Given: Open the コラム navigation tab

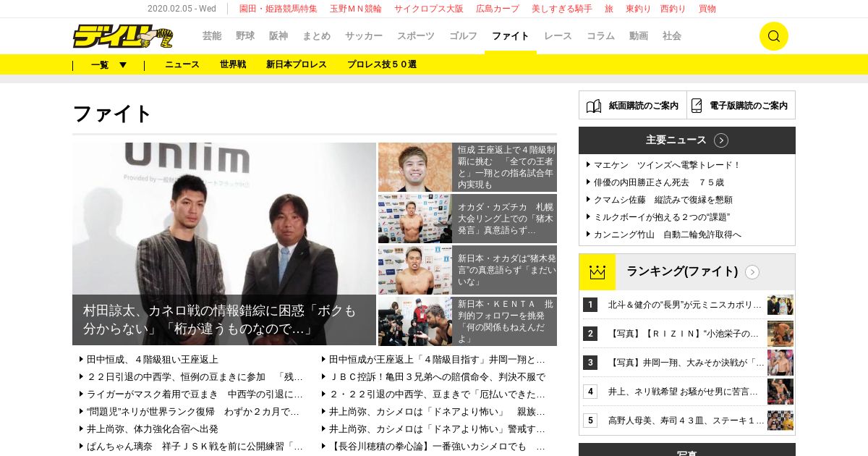Looking at the screenshot, I should (x=600, y=35).
